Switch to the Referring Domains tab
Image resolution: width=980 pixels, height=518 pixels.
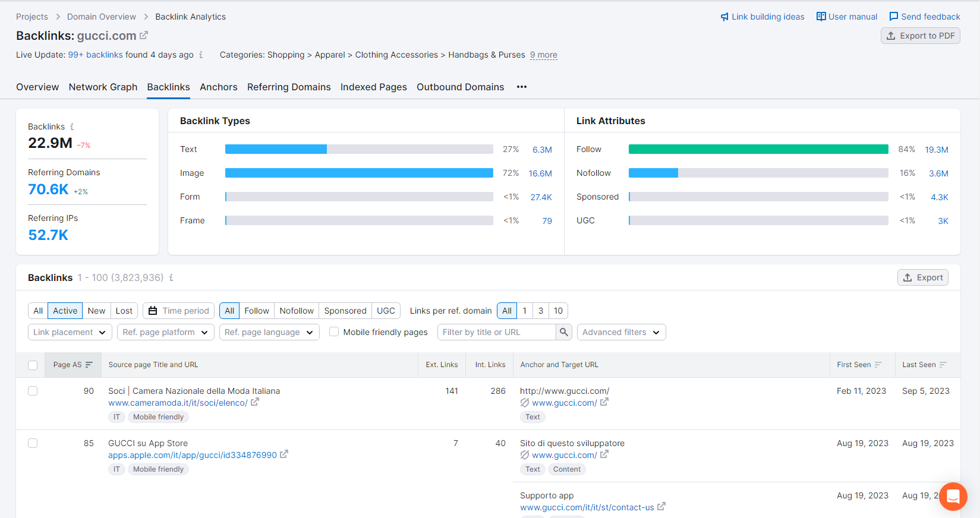[x=289, y=87]
